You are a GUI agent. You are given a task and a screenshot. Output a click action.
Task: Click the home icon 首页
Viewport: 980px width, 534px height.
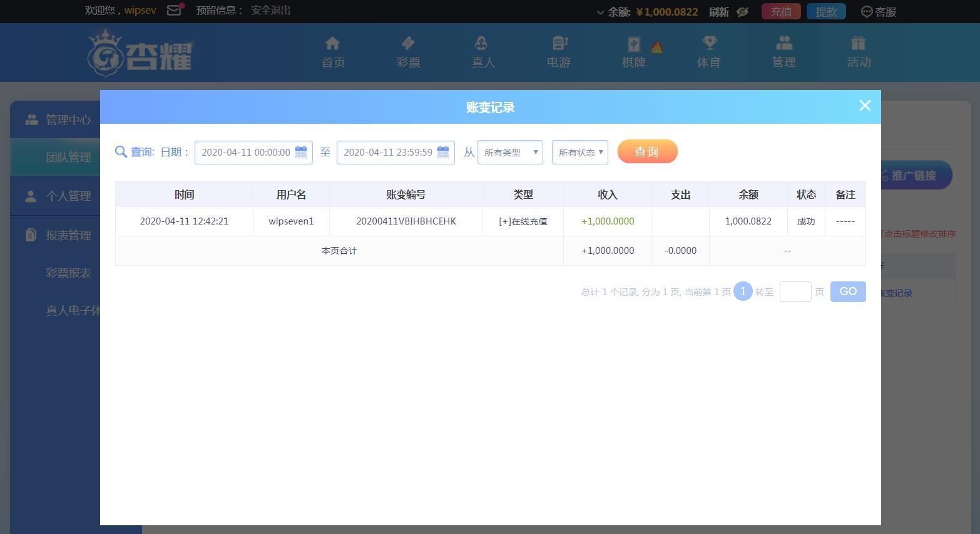(x=332, y=44)
